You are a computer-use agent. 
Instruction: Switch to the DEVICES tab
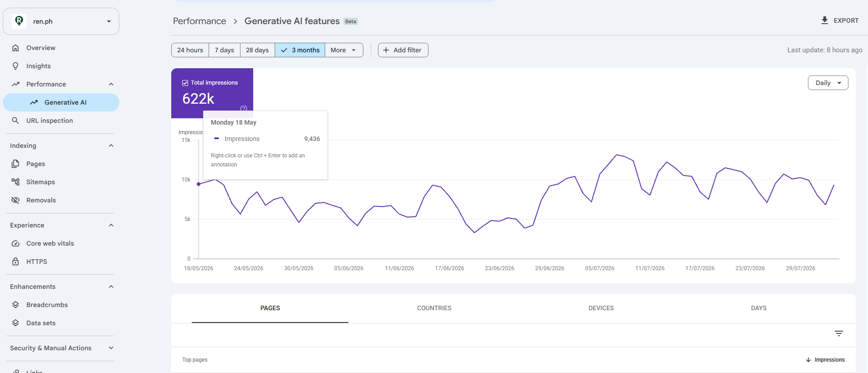click(x=601, y=308)
